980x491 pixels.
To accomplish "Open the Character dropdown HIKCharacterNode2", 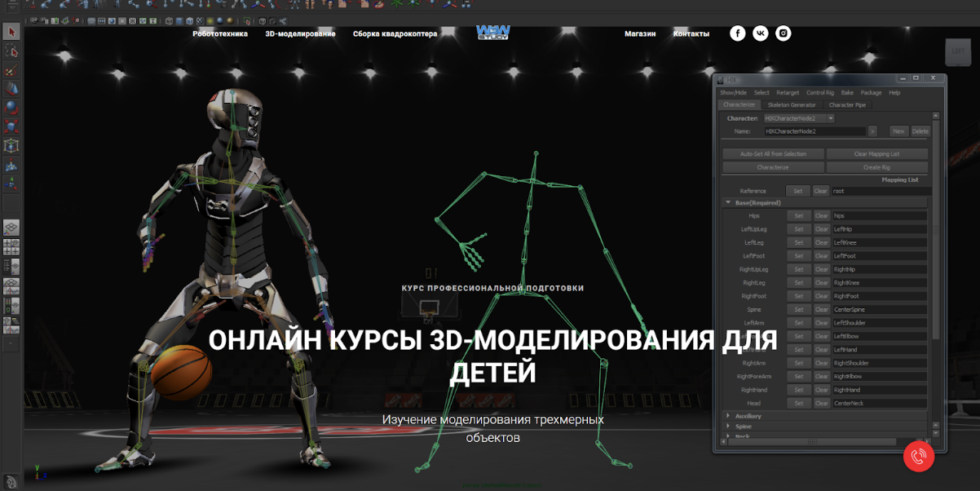I will click(x=798, y=118).
